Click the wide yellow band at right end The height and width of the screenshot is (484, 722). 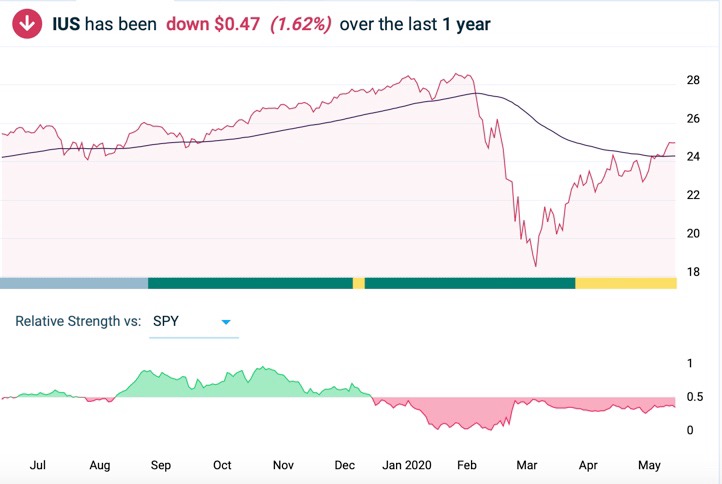[x=626, y=283]
